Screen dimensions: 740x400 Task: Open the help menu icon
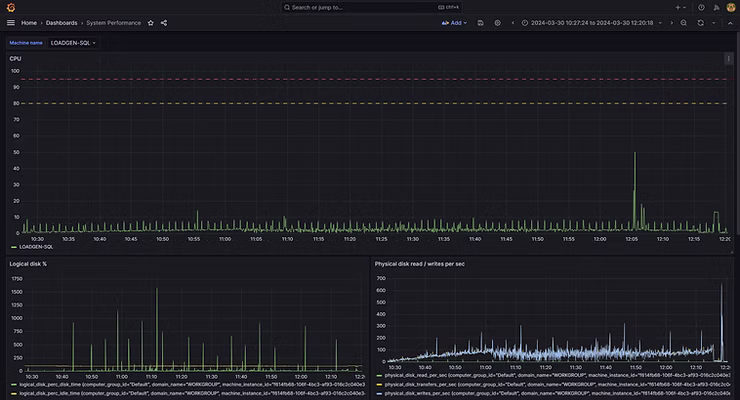coord(701,7)
